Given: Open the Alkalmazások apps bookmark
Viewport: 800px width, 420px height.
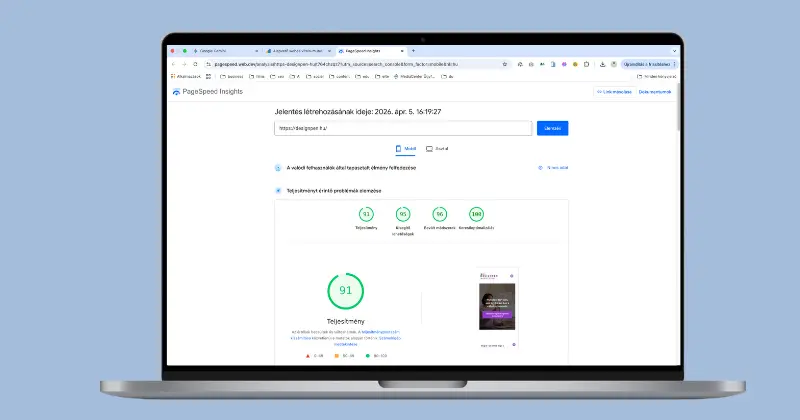Looking at the screenshot, I should tap(186, 77).
